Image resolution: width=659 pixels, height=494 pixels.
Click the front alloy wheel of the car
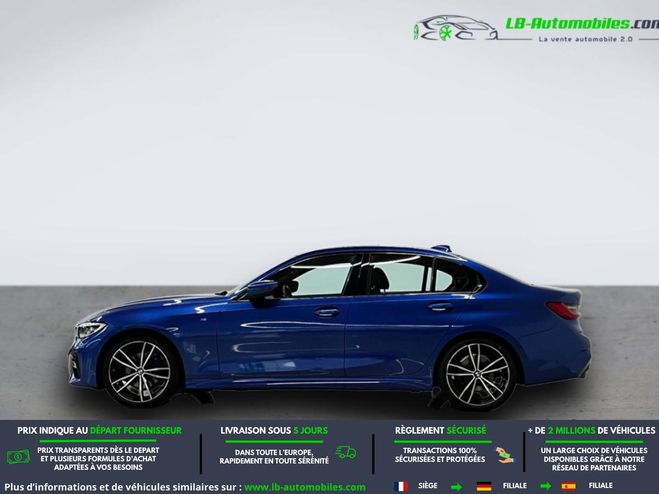point(140,371)
